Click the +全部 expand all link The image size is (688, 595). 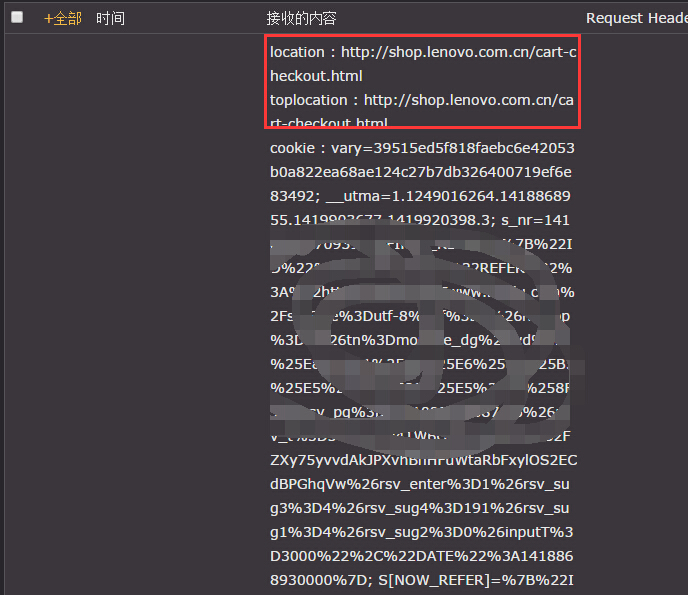coord(63,18)
